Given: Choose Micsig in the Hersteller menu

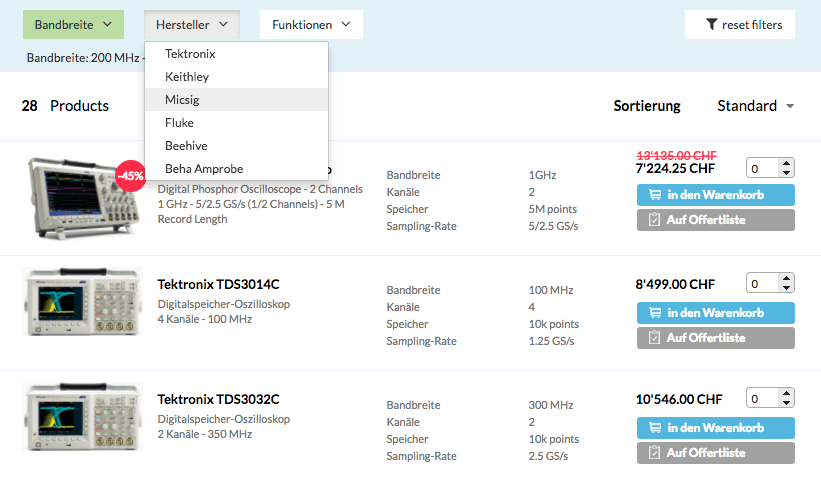Looking at the screenshot, I should point(237,99).
